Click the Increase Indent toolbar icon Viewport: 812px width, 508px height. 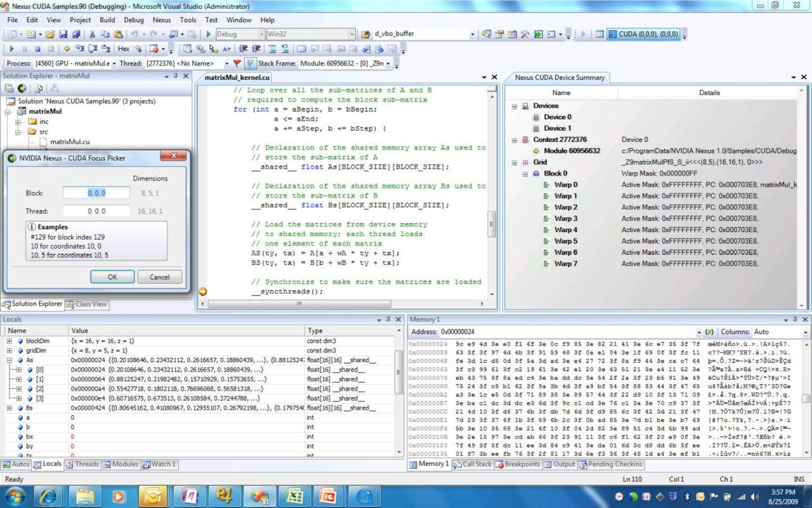(256, 49)
